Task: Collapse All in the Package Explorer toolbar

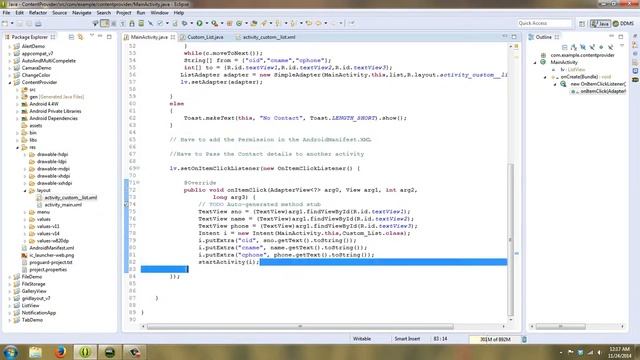Action: pos(71,37)
